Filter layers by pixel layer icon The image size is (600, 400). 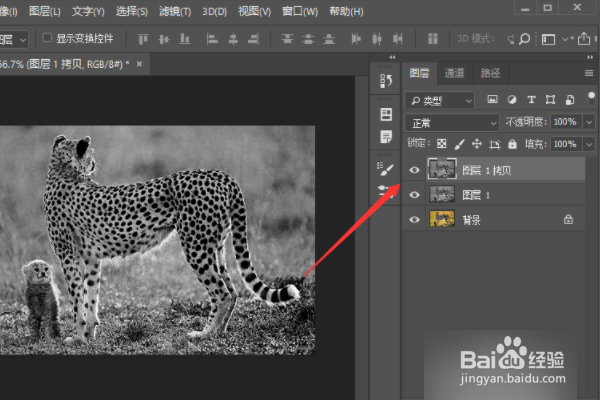(x=492, y=100)
